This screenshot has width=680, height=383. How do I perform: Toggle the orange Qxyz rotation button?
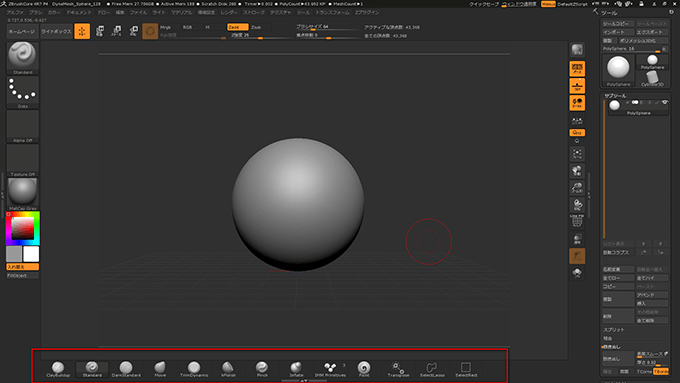(x=577, y=132)
